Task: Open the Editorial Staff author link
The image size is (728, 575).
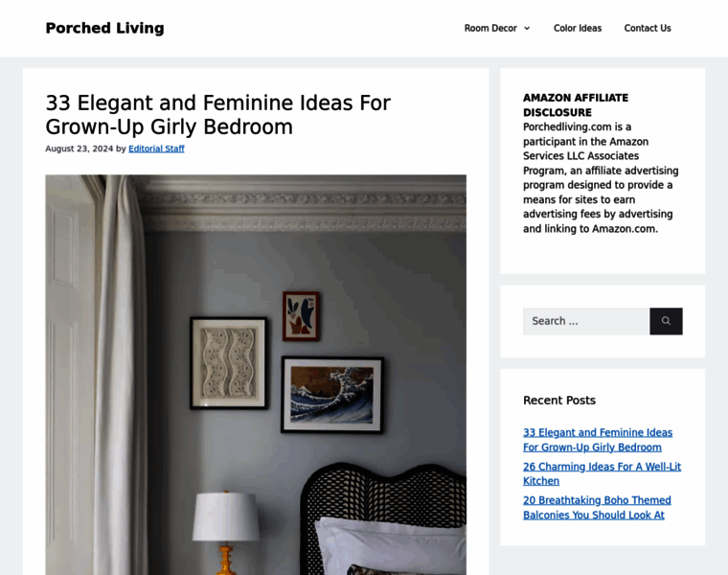Action: click(x=156, y=149)
